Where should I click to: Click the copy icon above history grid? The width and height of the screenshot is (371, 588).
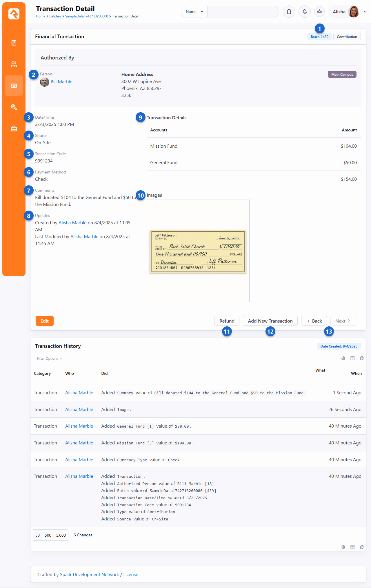pos(362,358)
